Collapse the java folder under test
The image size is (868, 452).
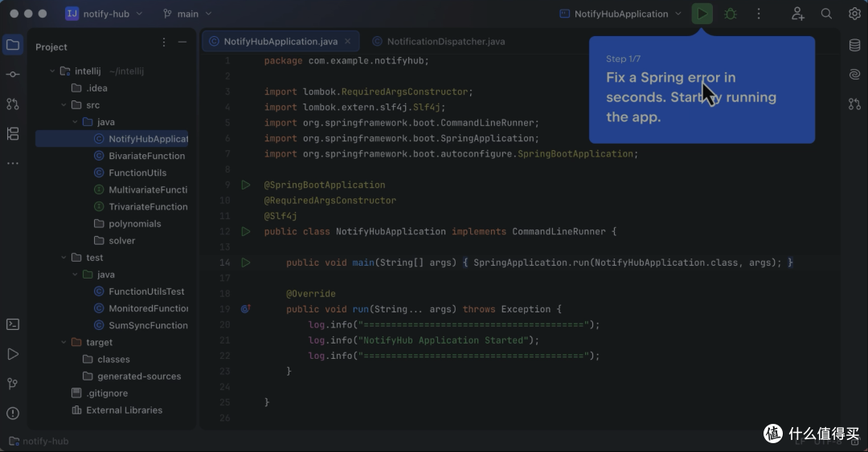(75, 275)
